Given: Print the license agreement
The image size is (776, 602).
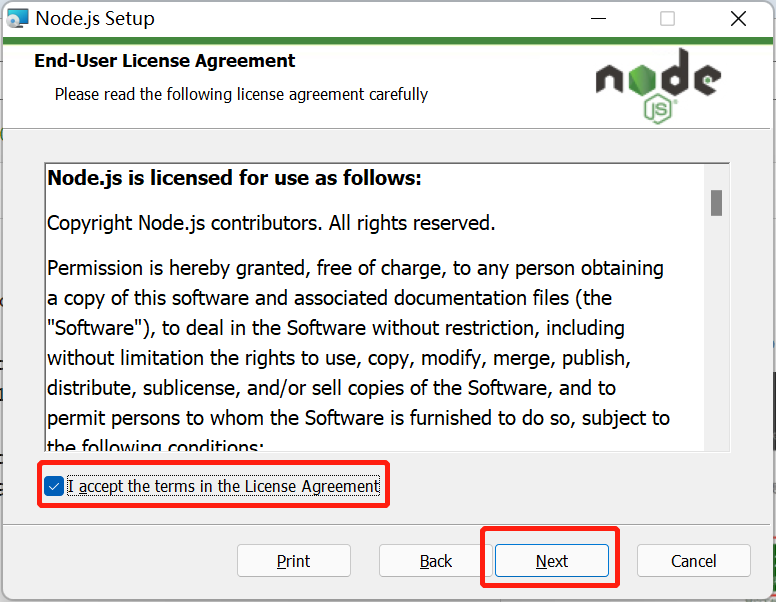Looking at the screenshot, I should click(293, 561).
